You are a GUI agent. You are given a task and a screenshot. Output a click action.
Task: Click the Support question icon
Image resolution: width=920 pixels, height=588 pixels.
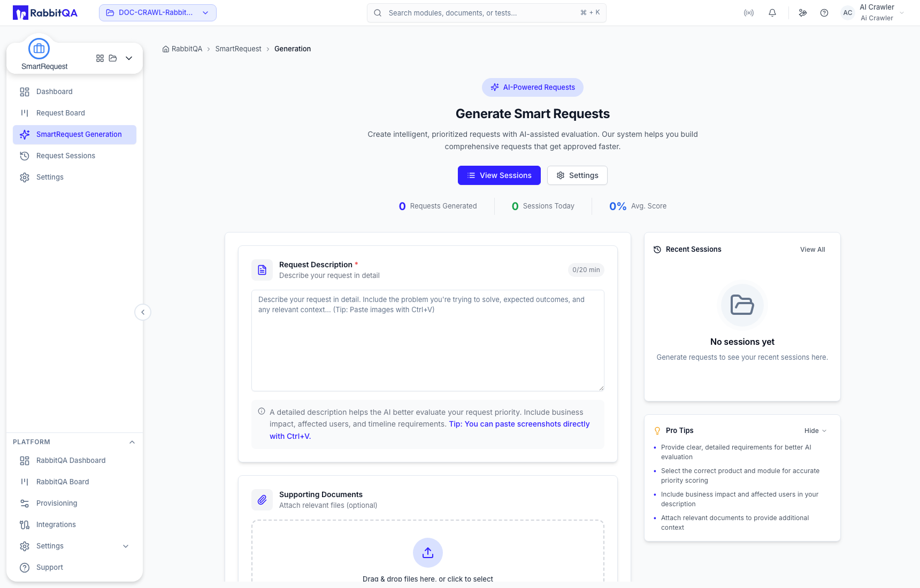tap(25, 568)
